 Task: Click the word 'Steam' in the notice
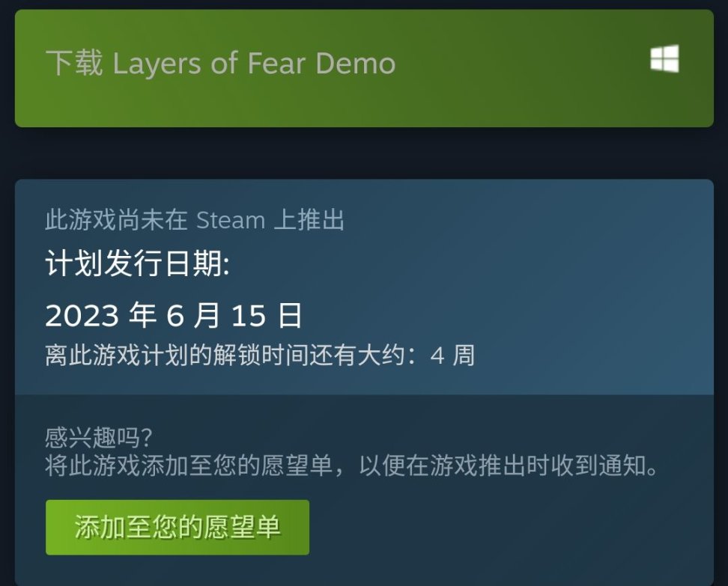(x=230, y=220)
